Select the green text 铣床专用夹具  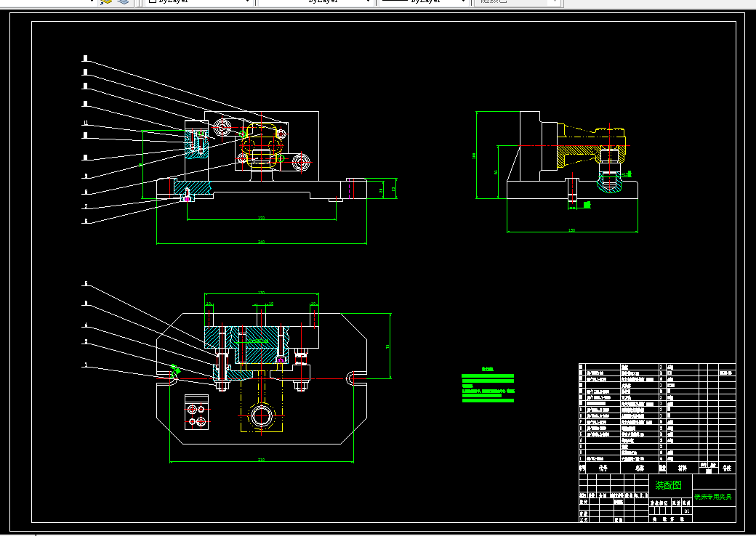point(712,497)
